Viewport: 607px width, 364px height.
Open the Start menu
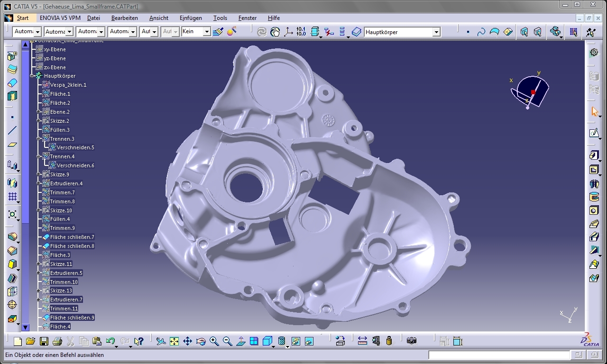(23, 18)
